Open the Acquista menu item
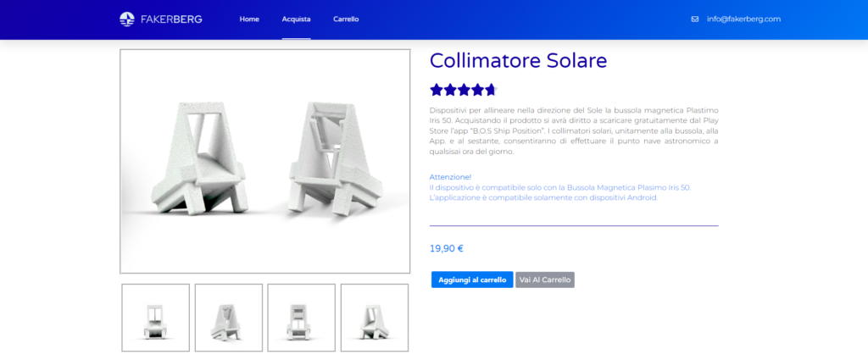The width and height of the screenshot is (868, 360). [296, 19]
